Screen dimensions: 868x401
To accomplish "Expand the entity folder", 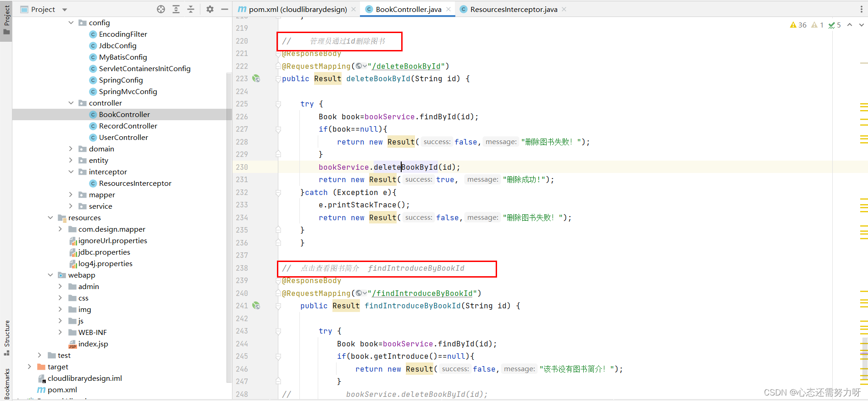I will (x=71, y=160).
